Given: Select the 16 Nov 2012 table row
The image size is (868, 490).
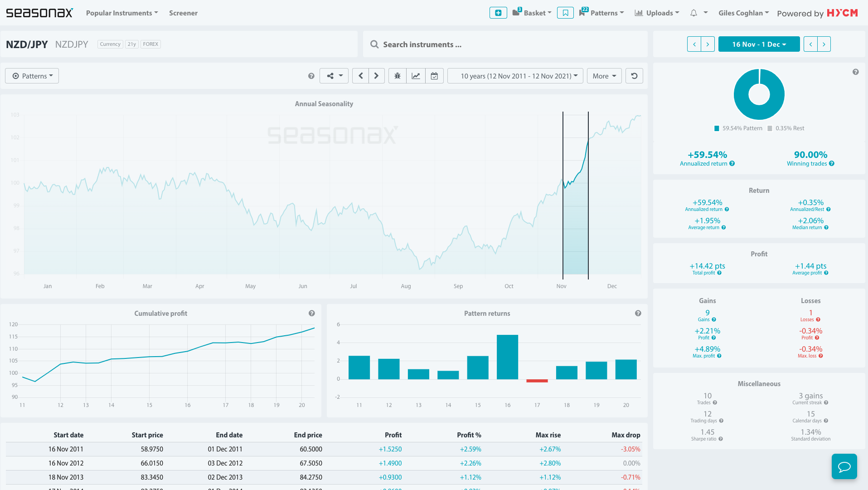Looking at the screenshot, I should [x=324, y=463].
